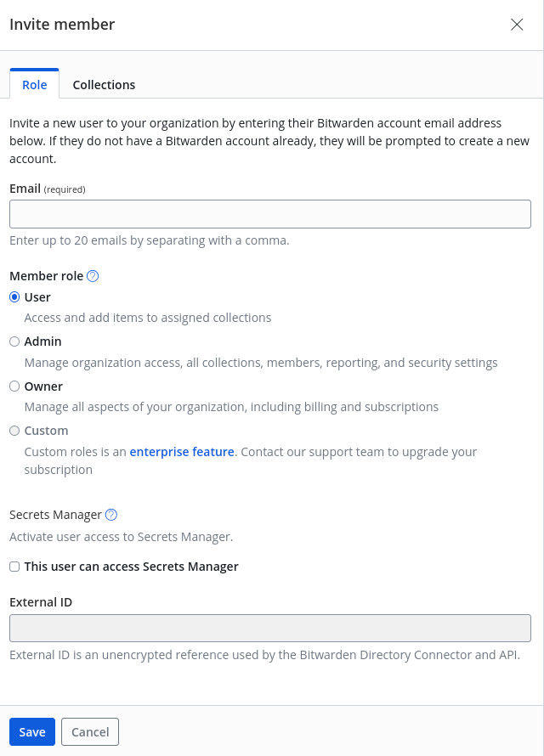Open the Collections tab

click(x=104, y=85)
